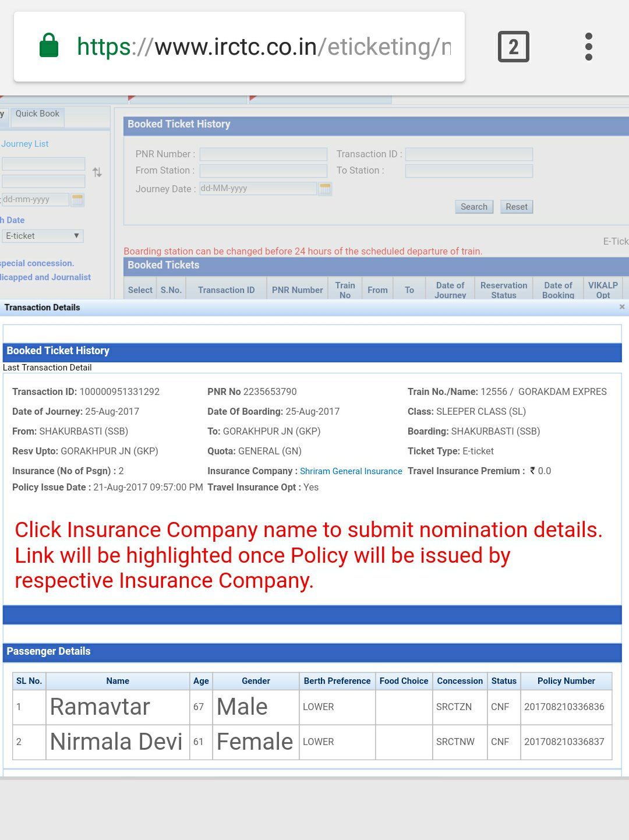Click the Policy Number column header

(566, 681)
